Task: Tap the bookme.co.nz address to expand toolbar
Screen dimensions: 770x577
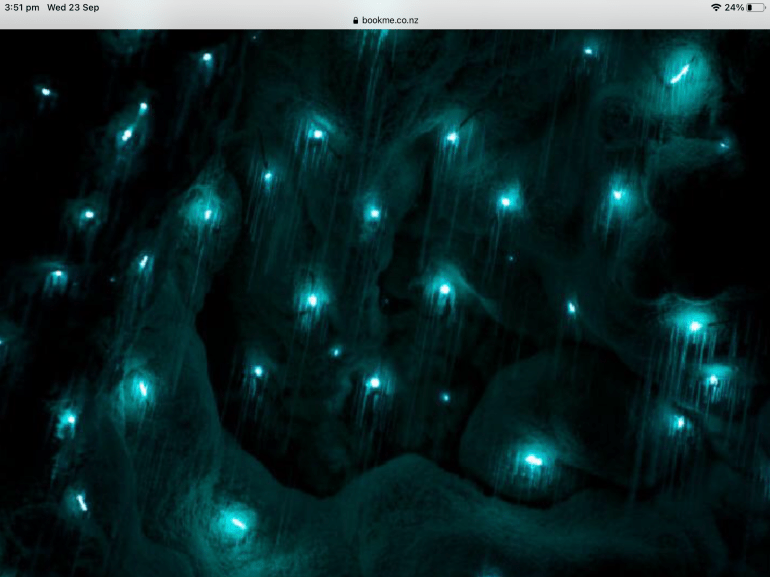Action: point(390,20)
